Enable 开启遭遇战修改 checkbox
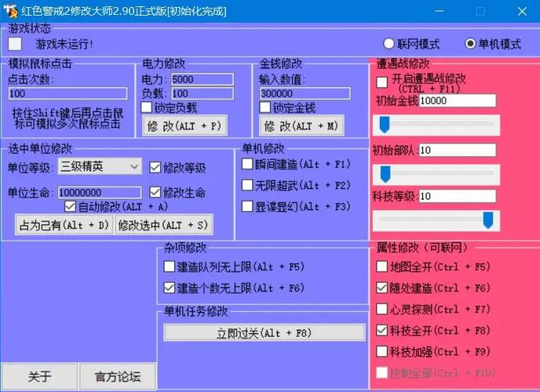540x392 pixels. [x=381, y=82]
